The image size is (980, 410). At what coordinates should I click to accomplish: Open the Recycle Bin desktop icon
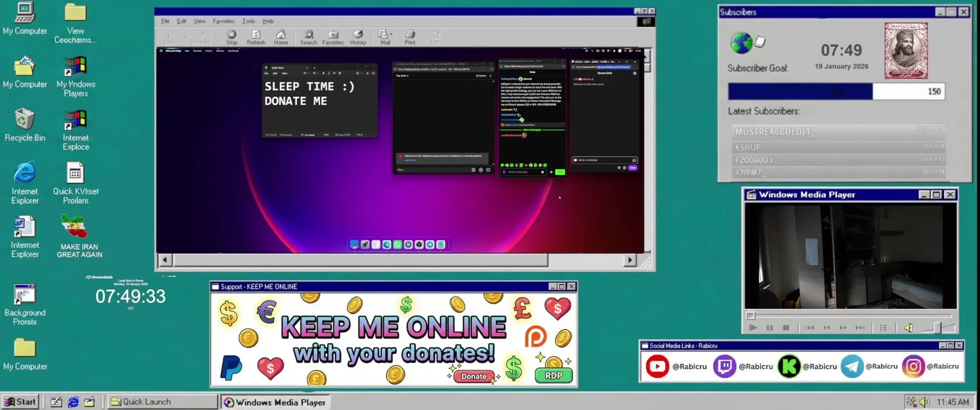[25, 125]
